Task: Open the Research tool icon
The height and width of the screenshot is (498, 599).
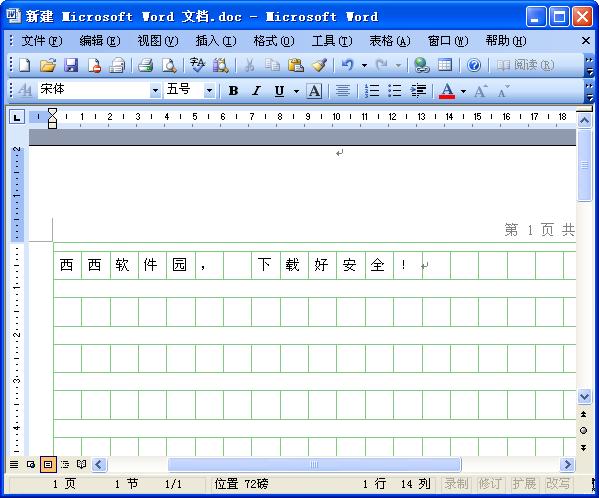Action: (220, 65)
